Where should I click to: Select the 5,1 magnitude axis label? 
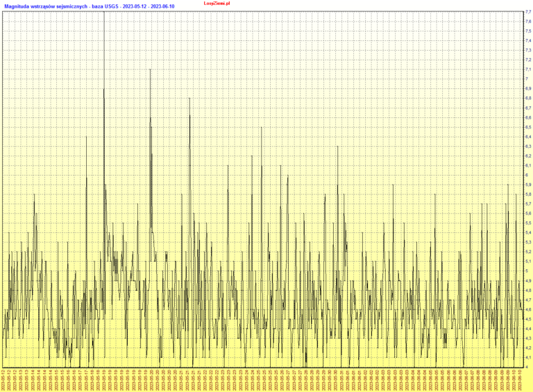click(x=528, y=262)
